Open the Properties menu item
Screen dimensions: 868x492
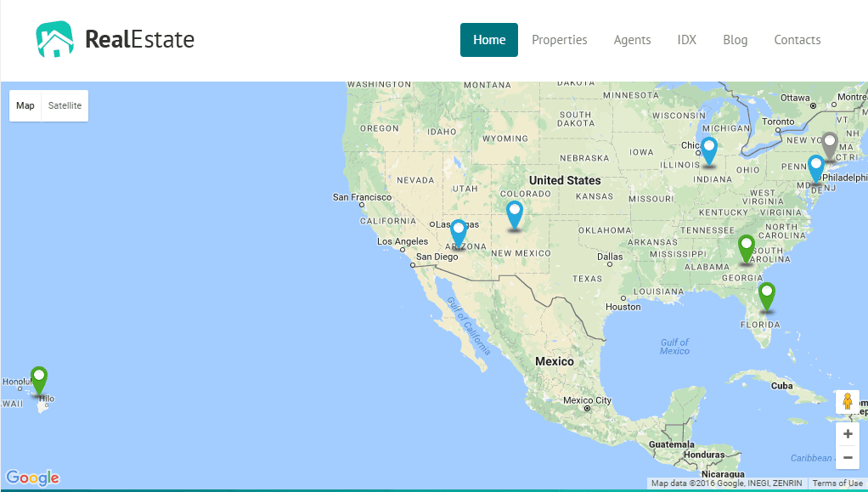[560, 40]
